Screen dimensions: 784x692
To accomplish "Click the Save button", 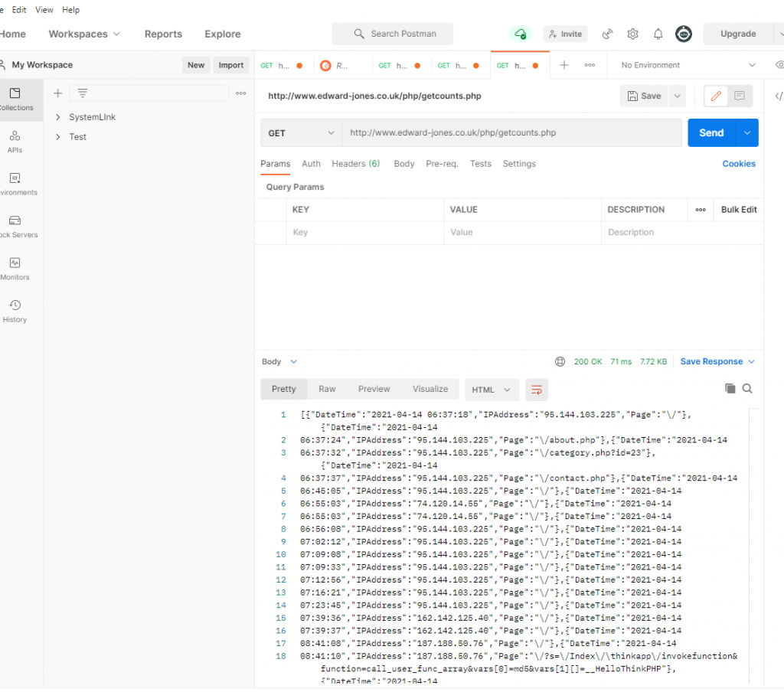I will coord(645,96).
